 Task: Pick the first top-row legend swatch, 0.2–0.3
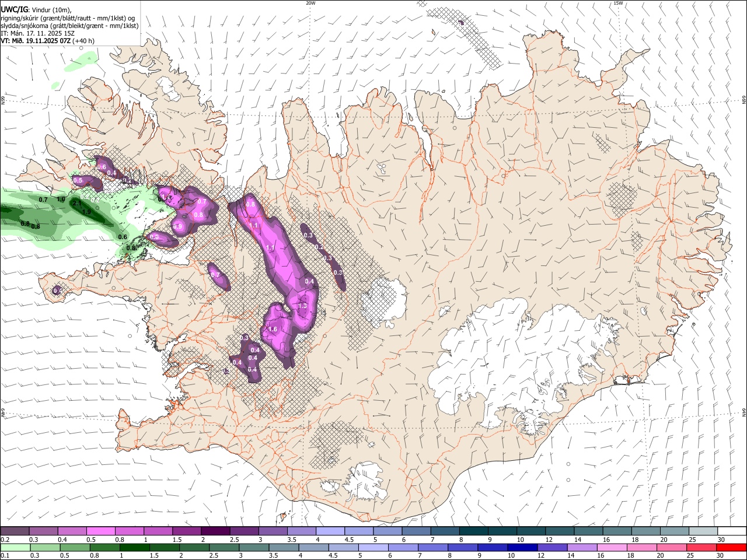[15, 531]
